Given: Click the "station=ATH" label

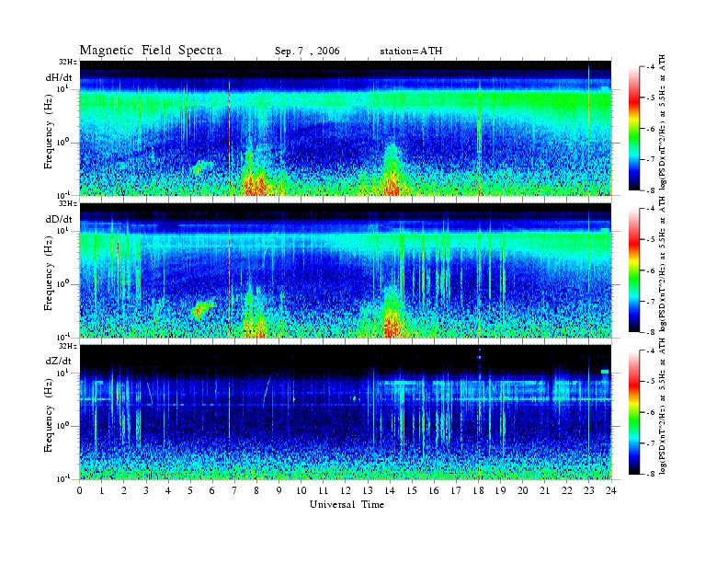Looking at the screenshot, I should click(411, 52).
